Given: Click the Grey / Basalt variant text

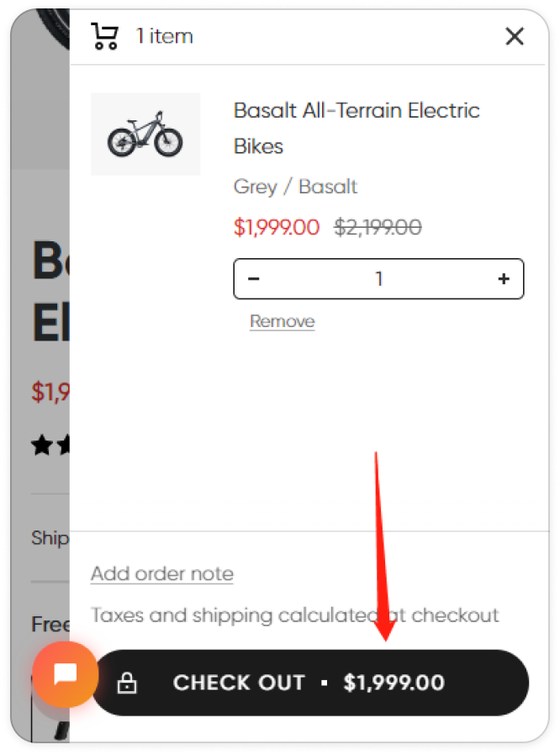Looking at the screenshot, I should [295, 187].
